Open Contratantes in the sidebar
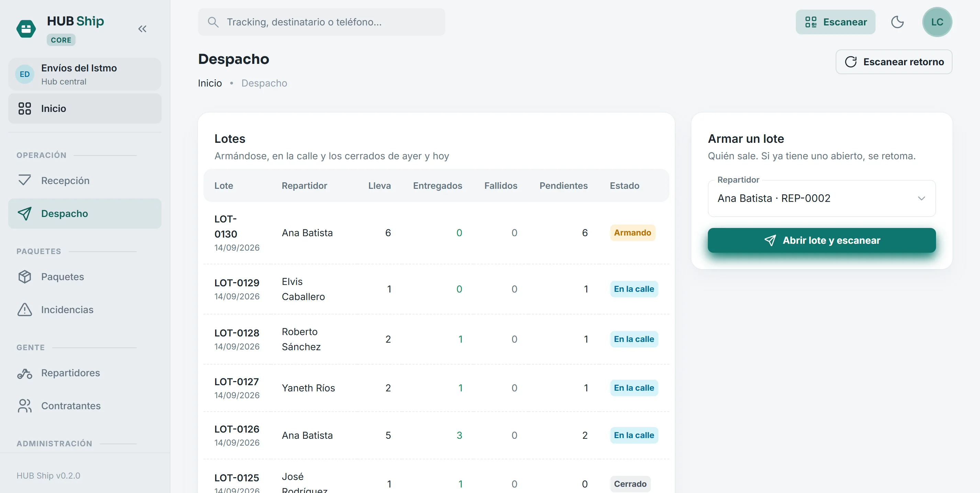Screen dimensions: 980x493 [x=85, y=406]
